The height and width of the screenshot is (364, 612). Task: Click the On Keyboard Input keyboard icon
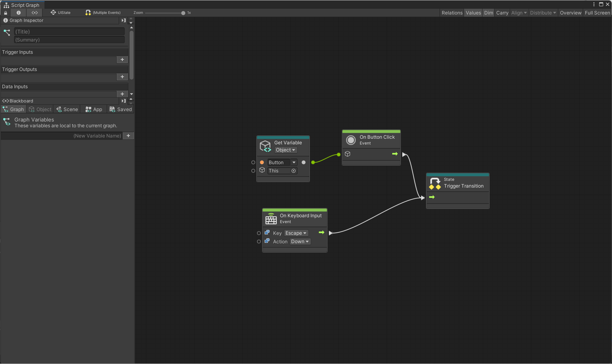(x=271, y=218)
